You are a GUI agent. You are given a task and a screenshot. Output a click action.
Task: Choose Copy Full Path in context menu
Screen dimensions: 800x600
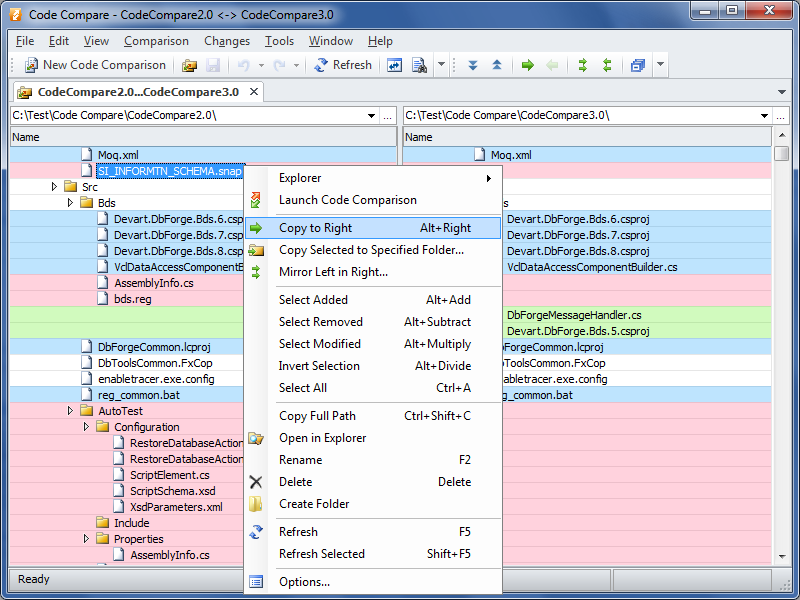coord(373,416)
